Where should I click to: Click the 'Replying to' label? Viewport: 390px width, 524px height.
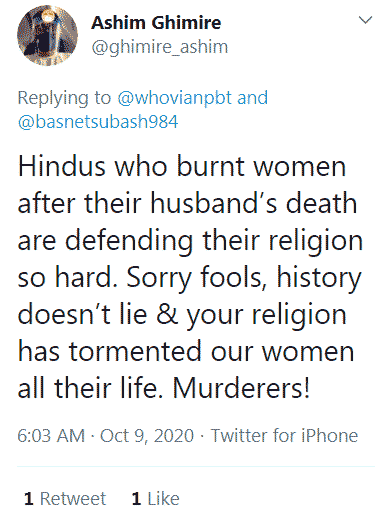[x=64, y=98]
